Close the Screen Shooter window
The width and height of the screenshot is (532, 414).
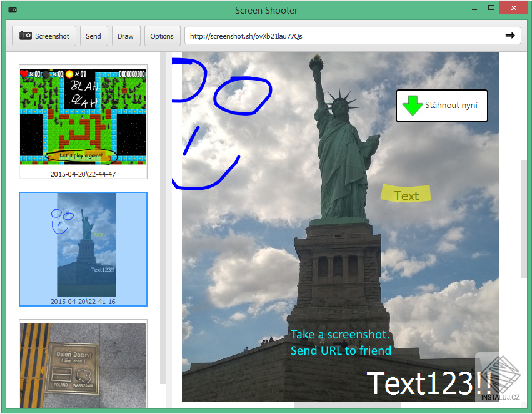pyautogui.click(x=513, y=8)
